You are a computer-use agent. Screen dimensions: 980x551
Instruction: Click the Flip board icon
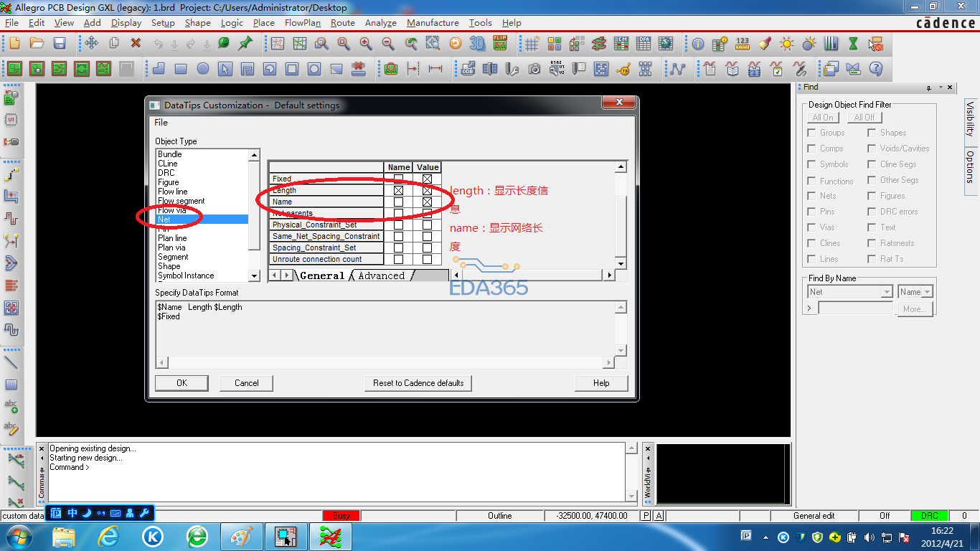[500, 44]
